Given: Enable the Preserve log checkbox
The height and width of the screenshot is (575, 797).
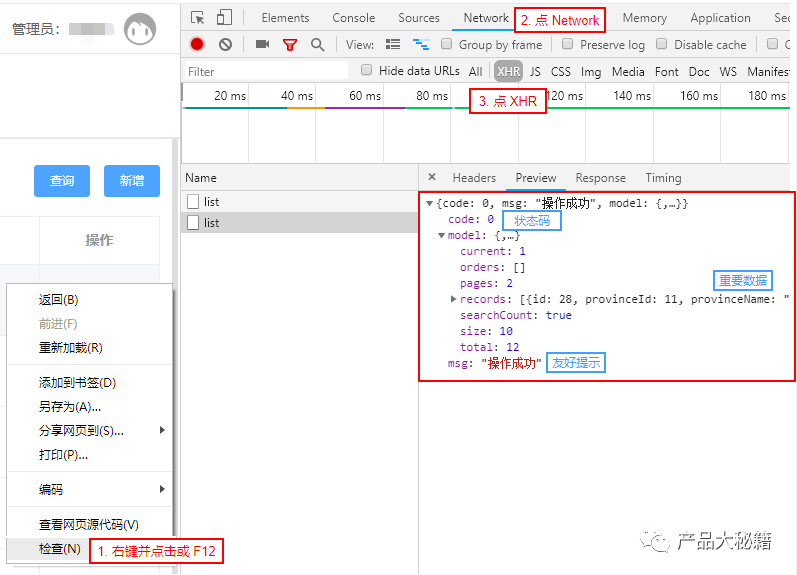Looking at the screenshot, I should pyautogui.click(x=567, y=45).
